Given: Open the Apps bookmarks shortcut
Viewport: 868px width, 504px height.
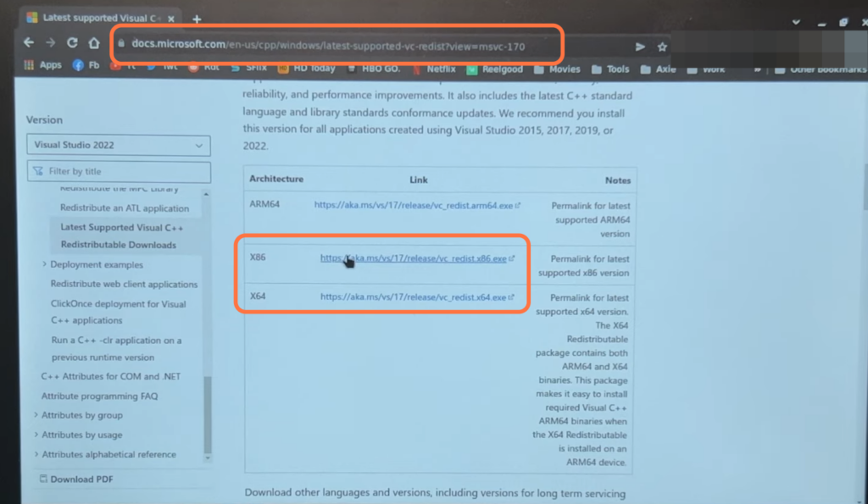Looking at the screenshot, I should (42, 64).
